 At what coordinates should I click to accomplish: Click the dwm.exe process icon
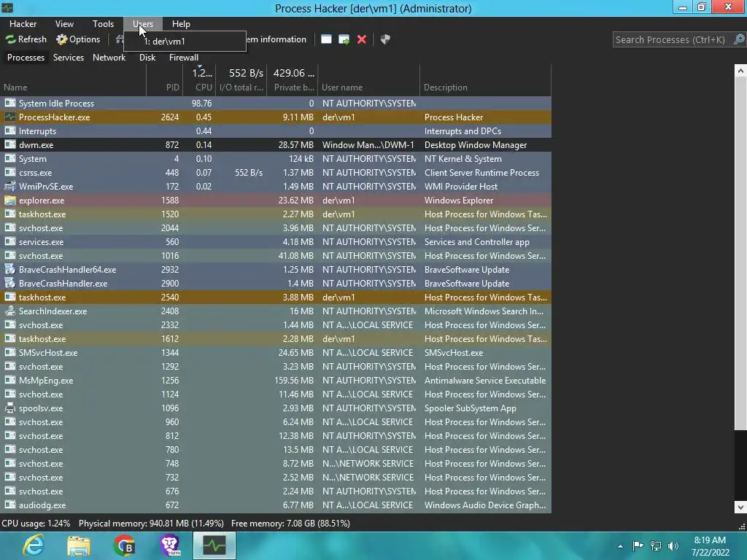click(x=9, y=145)
